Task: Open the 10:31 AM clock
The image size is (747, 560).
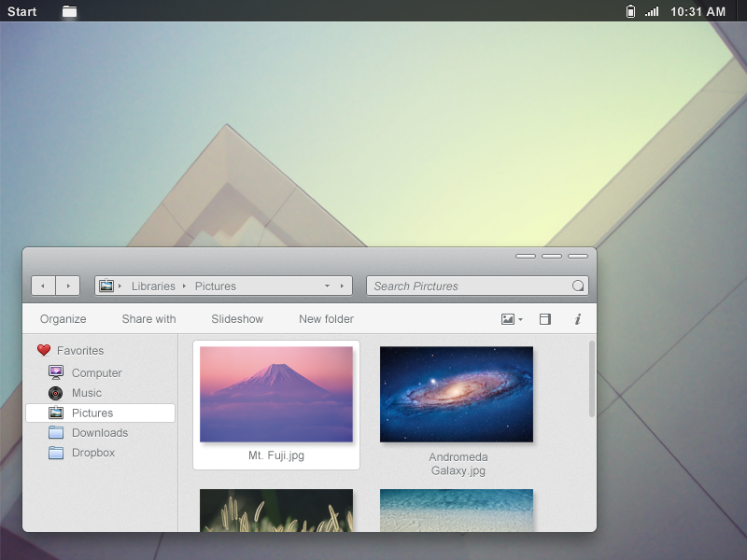Action: [698, 11]
